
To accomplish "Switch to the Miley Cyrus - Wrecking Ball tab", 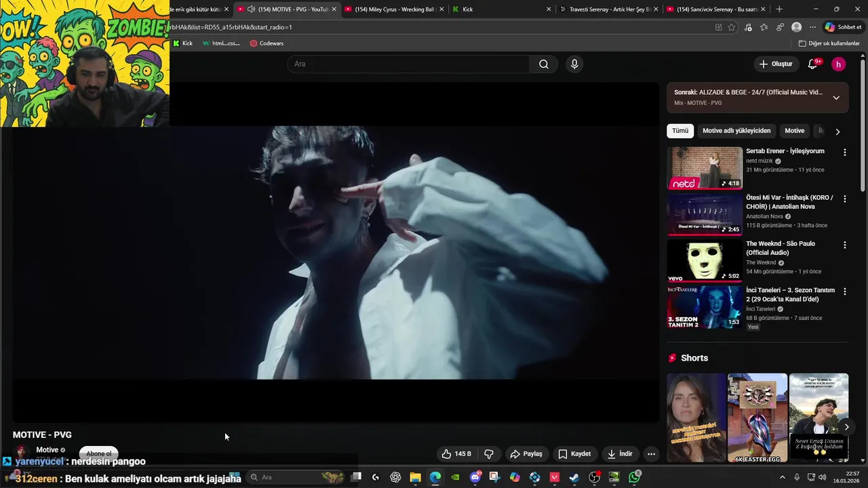I will click(395, 9).
